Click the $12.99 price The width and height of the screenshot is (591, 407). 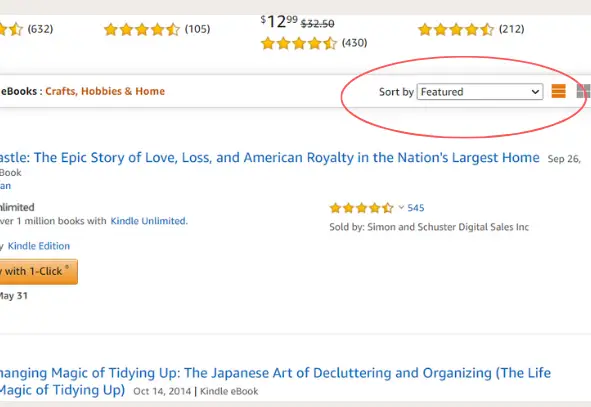(279, 22)
